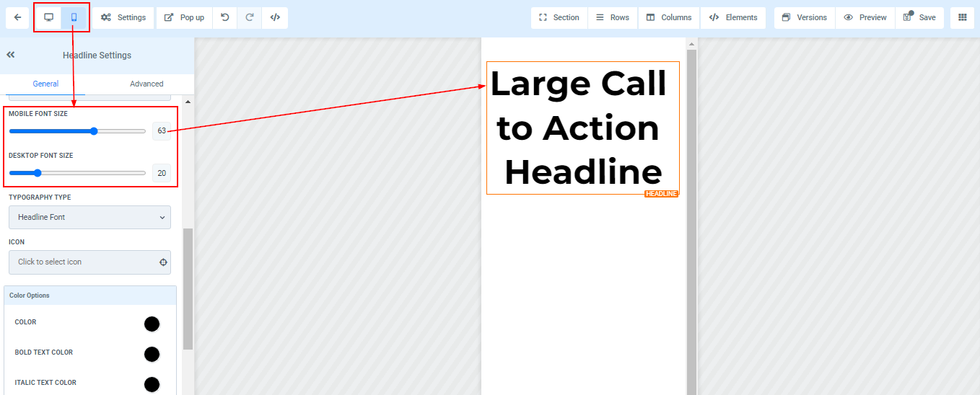Click the settings panel scroll up arrow
This screenshot has width=980, height=395.
coord(188,102)
